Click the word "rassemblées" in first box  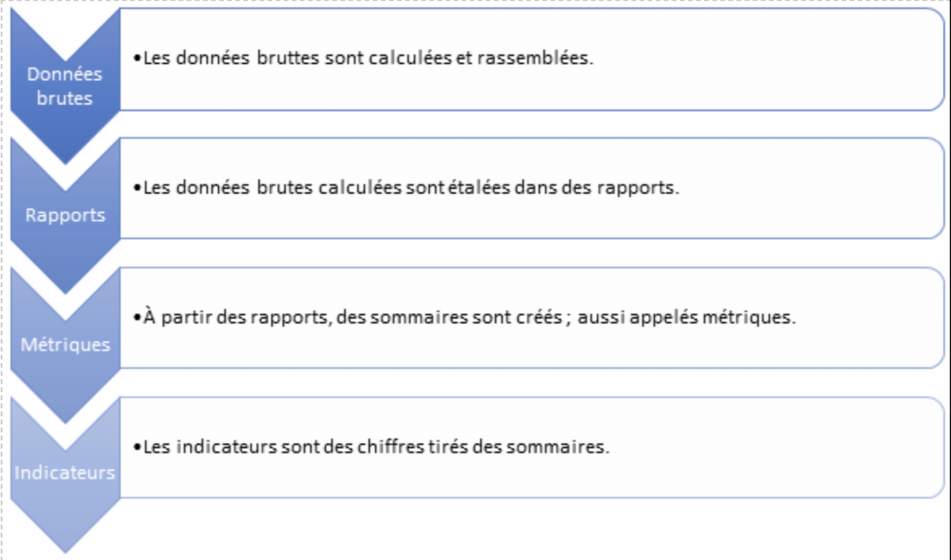point(546,58)
